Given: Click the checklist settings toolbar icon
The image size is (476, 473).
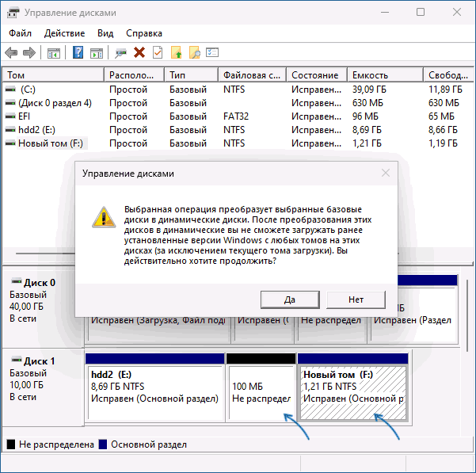Looking at the screenshot, I should pyautogui.click(x=212, y=52).
